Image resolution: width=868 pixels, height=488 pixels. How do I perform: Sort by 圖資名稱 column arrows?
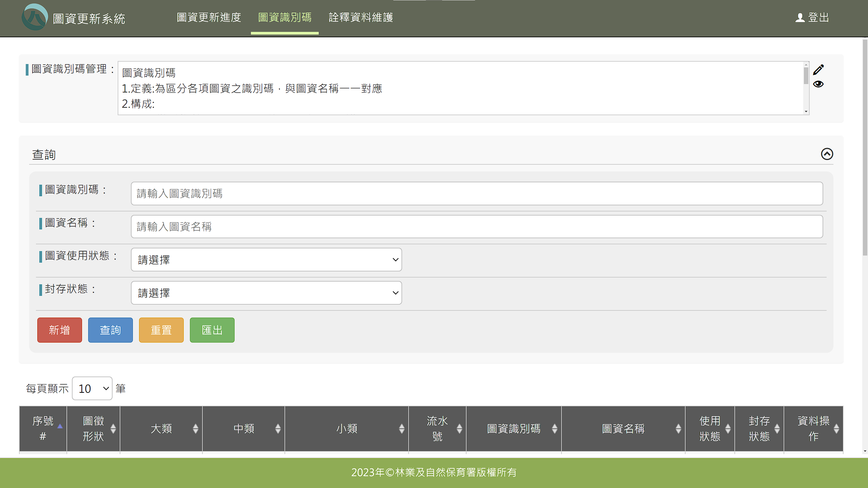[678, 428]
